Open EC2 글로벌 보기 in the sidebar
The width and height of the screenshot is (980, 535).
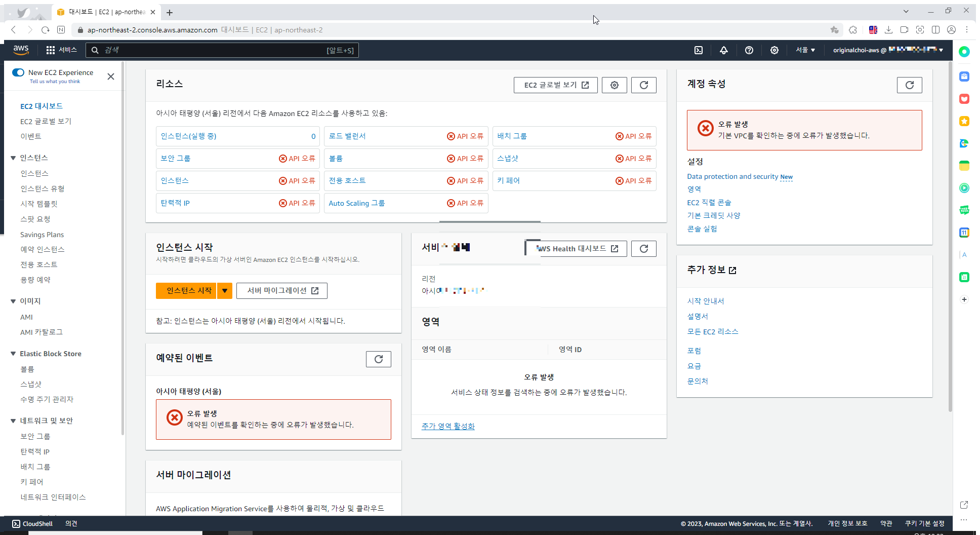(46, 122)
